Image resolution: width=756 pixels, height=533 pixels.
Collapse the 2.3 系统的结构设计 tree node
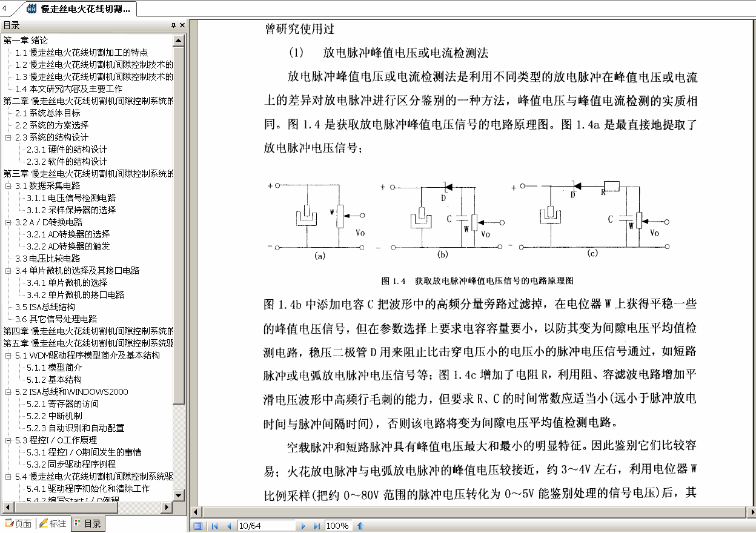(8, 137)
